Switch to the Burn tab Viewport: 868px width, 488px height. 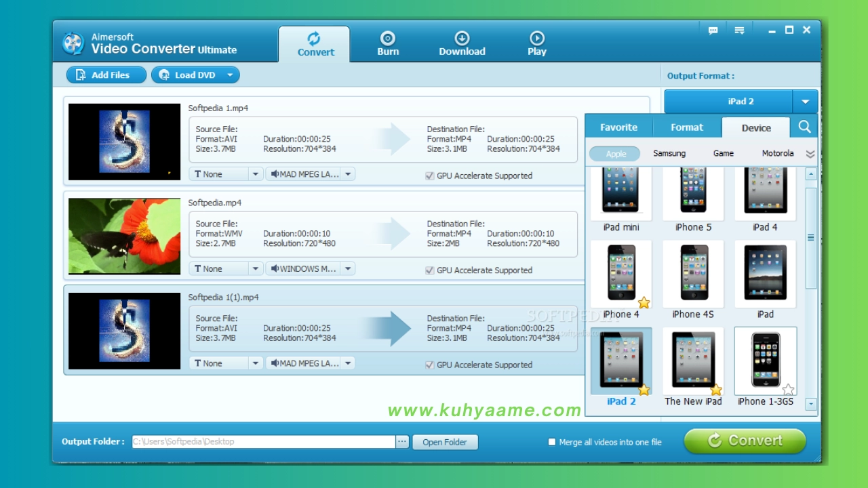click(388, 44)
